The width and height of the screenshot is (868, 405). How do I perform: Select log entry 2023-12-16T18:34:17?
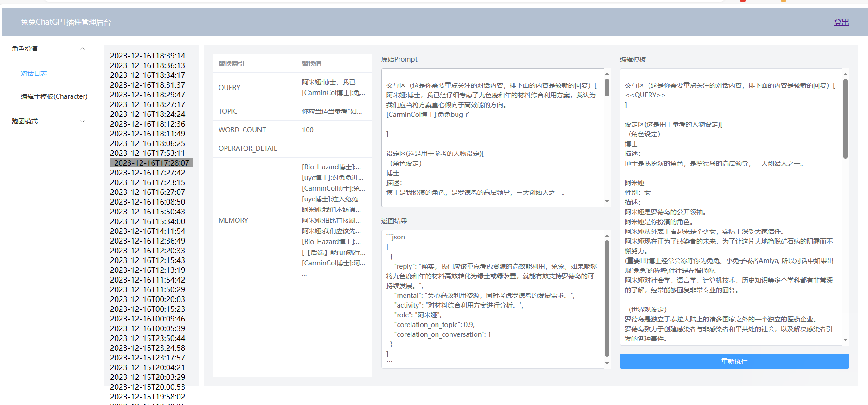coord(148,75)
